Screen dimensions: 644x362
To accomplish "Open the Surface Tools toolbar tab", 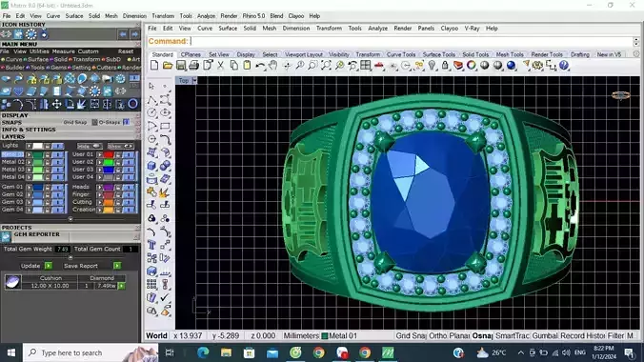I will pos(438,54).
